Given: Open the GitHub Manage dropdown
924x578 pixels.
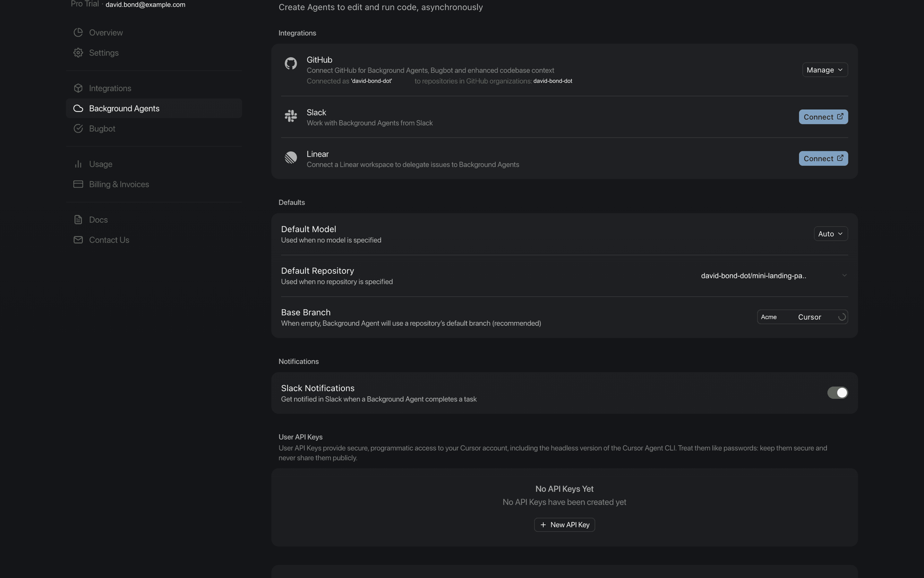Looking at the screenshot, I should pyautogui.click(x=825, y=70).
